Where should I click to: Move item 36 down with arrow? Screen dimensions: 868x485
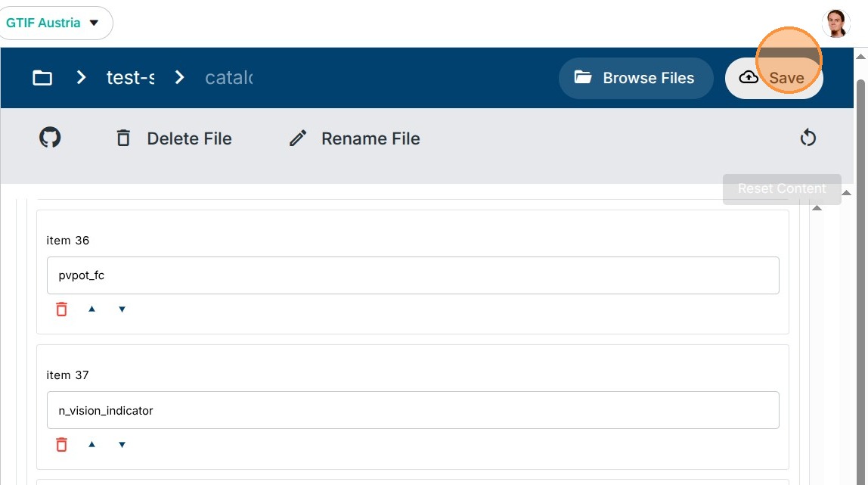tap(122, 309)
